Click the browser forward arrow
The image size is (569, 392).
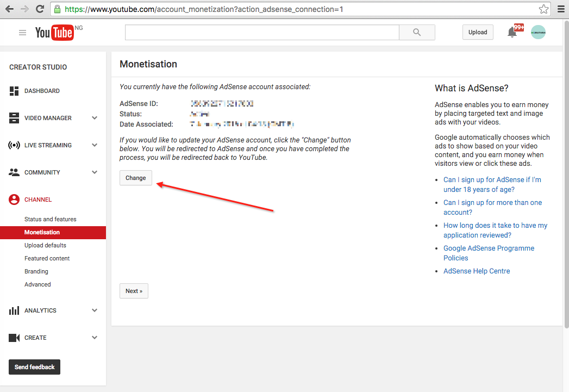coord(24,9)
